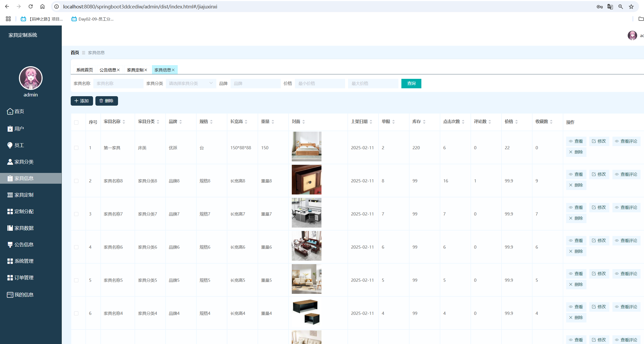This screenshot has width=644, height=344.
Task: Open the 家具定制 sidebar menu item
Action: [24, 195]
